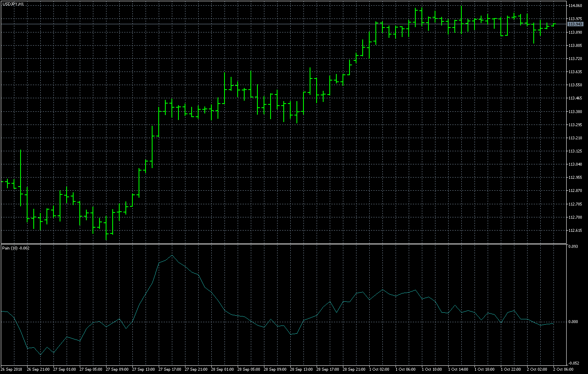588x374 pixels.
Task: Click the USDJPY,H1 chart symbol label
Action: point(13,4)
